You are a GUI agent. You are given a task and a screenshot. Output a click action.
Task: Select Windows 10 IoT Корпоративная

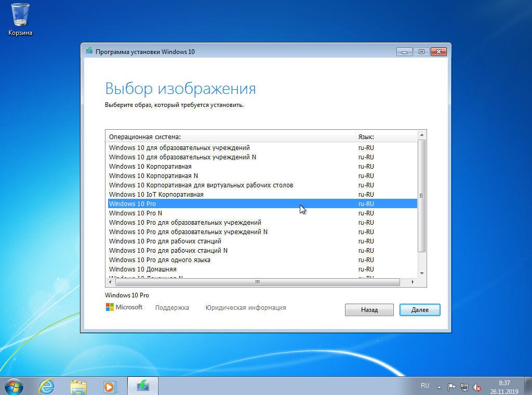[x=262, y=195]
